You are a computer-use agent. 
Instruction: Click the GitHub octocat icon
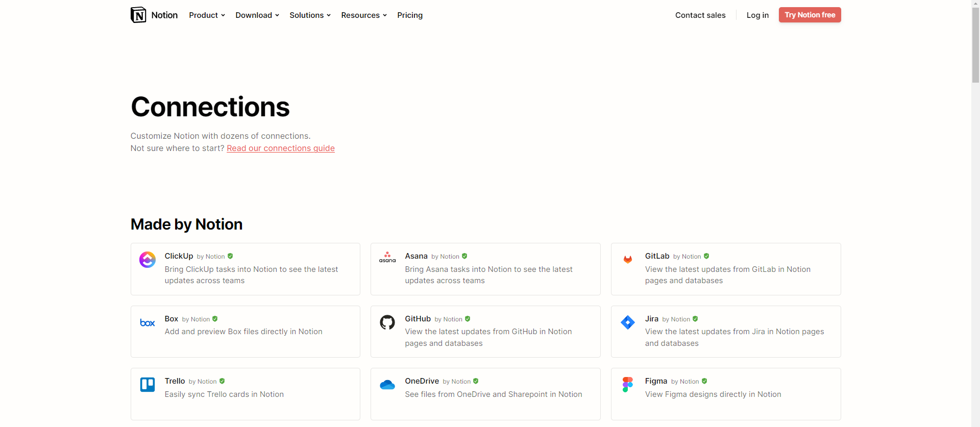click(387, 322)
